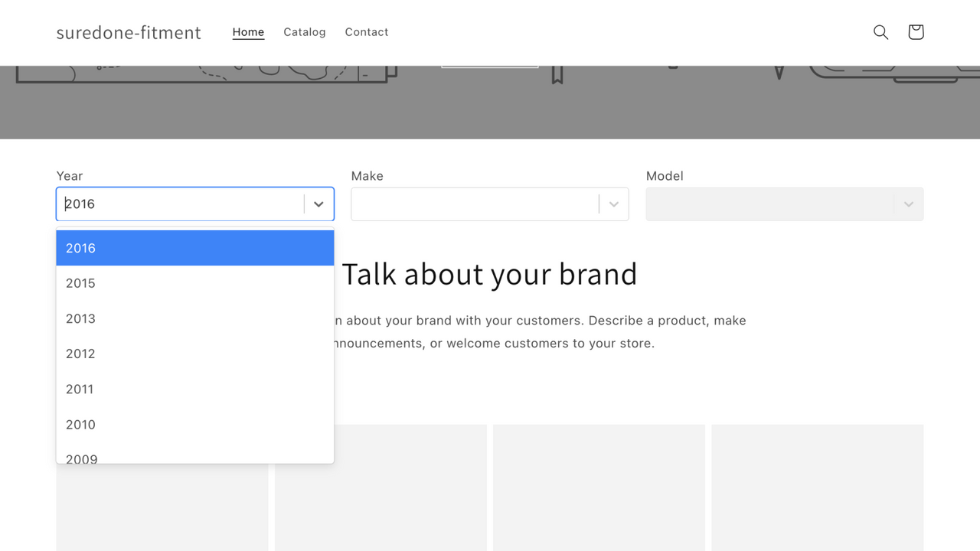Select the partially visible 2009 option
Viewport: 980px width, 551px height.
coord(195,453)
